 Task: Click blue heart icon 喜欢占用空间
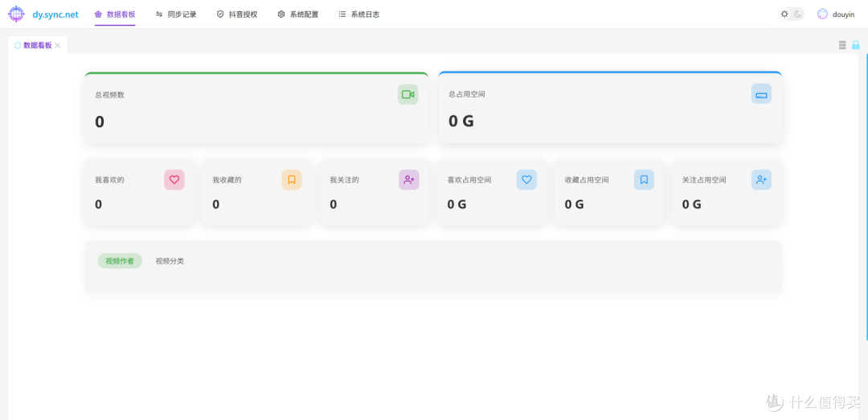click(526, 179)
